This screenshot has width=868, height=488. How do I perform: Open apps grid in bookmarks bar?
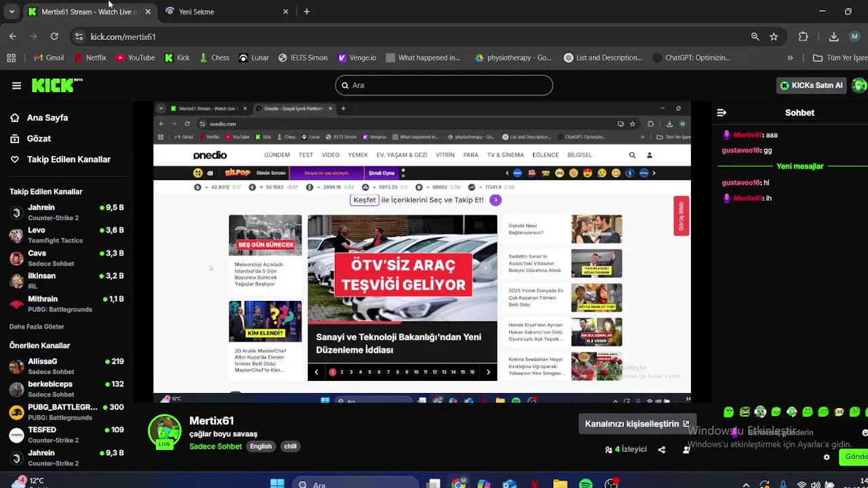point(12,58)
